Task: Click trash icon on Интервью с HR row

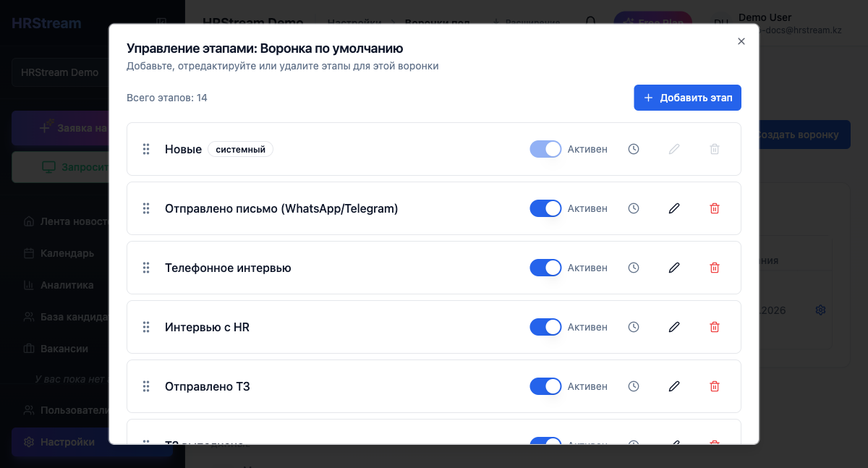Action: [x=714, y=327]
